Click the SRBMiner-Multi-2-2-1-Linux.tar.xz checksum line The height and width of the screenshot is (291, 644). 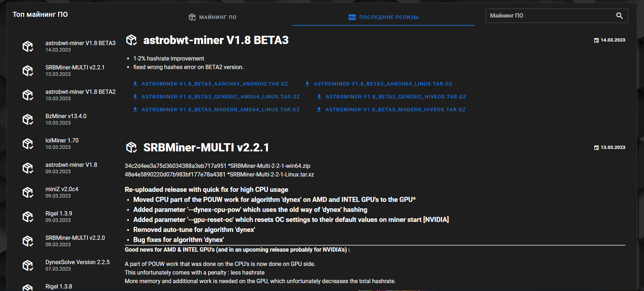[x=219, y=174]
